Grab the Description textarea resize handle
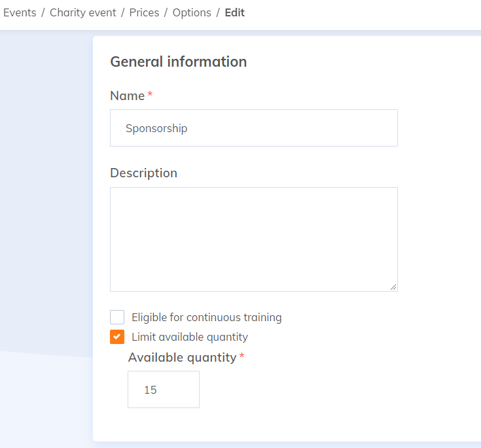Viewport: 481px width, 448px height. click(x=393, y=287)
